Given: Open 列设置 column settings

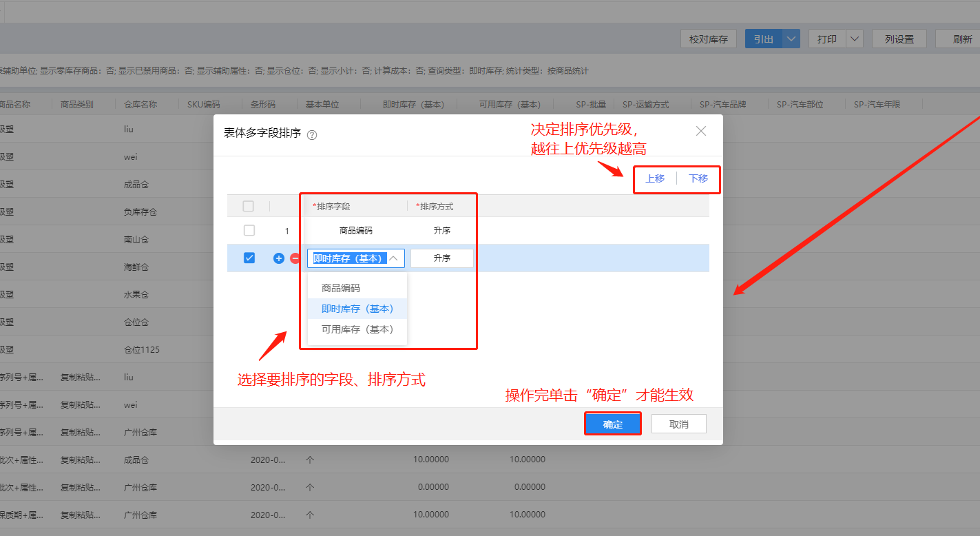Looking at the screenshot, I should tap(899, 39).
